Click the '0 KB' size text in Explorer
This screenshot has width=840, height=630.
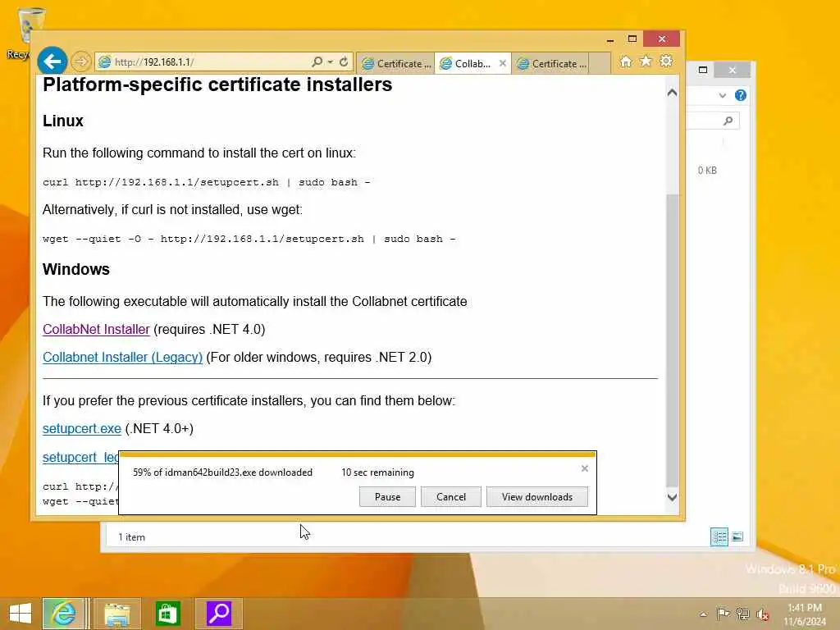point(707,171)
